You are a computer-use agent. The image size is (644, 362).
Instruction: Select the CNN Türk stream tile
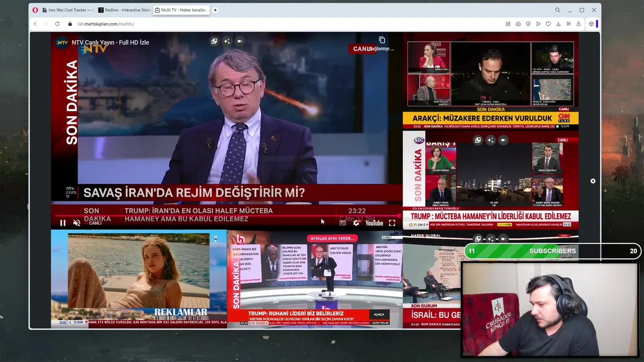[491, 81]
